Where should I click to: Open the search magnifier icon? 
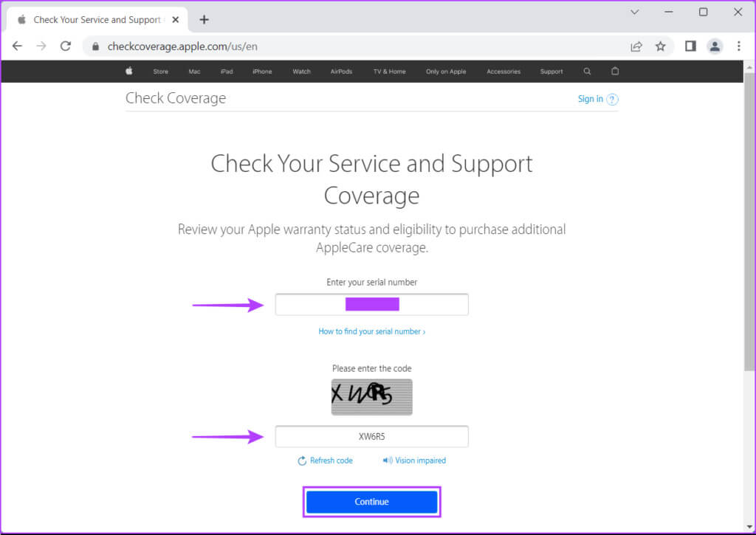pos(587,72)
